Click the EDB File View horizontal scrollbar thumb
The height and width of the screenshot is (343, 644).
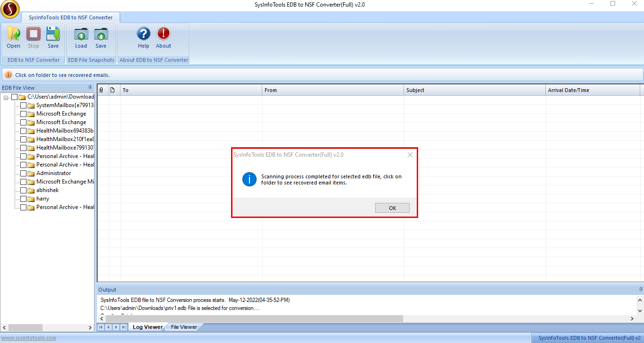coord(26,327)
